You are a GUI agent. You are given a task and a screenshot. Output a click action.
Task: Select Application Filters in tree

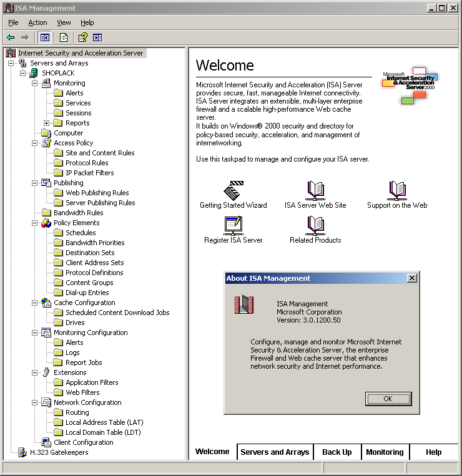(92, 382)
